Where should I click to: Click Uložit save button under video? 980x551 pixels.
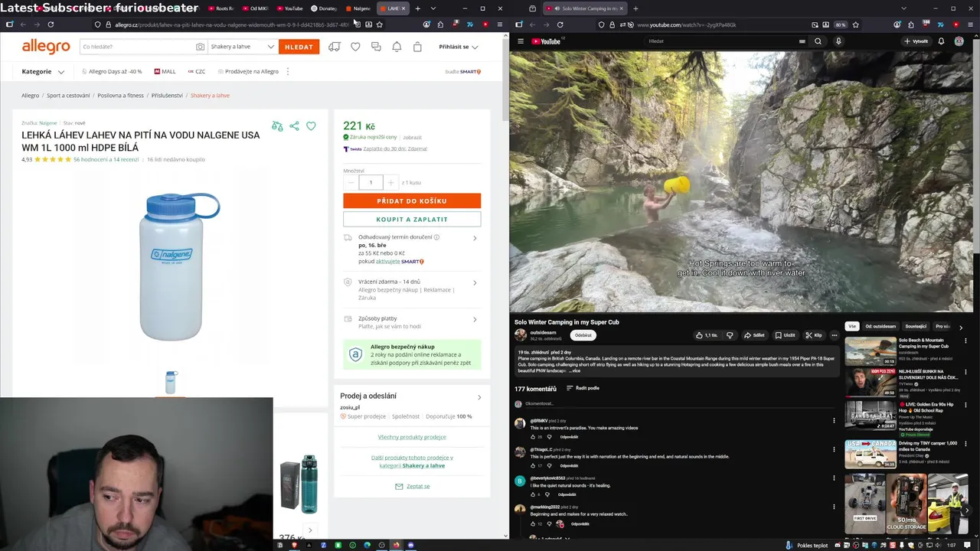point(785,335)
